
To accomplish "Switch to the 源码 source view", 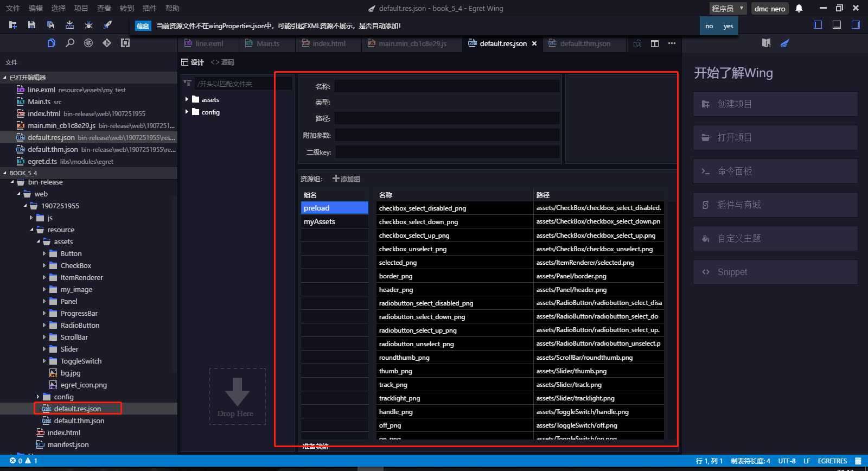I will pyautogui.click(x=222, y=62).
